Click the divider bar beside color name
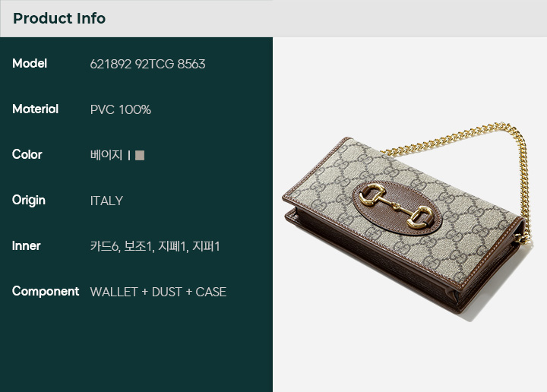The image size is (547, 392). (129, 156)
